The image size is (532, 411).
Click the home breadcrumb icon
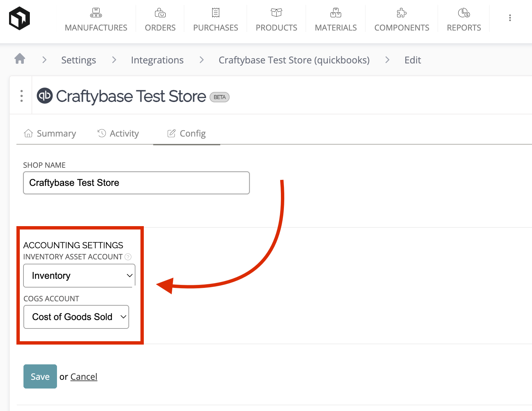[x=20, y=59]
